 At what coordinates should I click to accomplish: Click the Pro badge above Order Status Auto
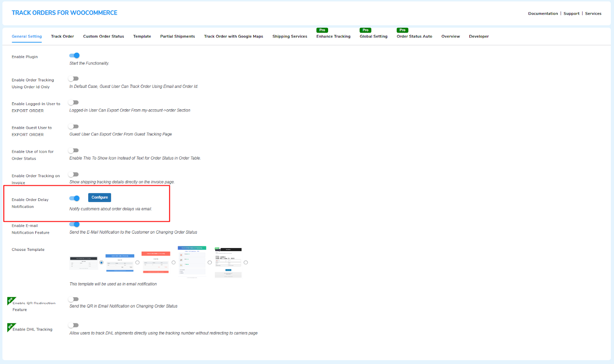click(402, 30)
